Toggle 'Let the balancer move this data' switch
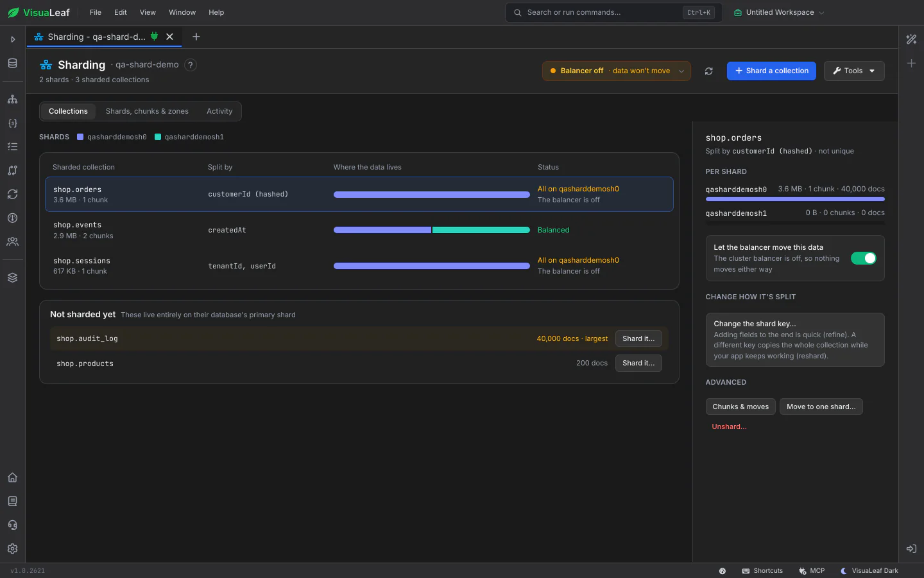Screen dimensions: 924x578 pyautogui.click(x=863, y=258)
